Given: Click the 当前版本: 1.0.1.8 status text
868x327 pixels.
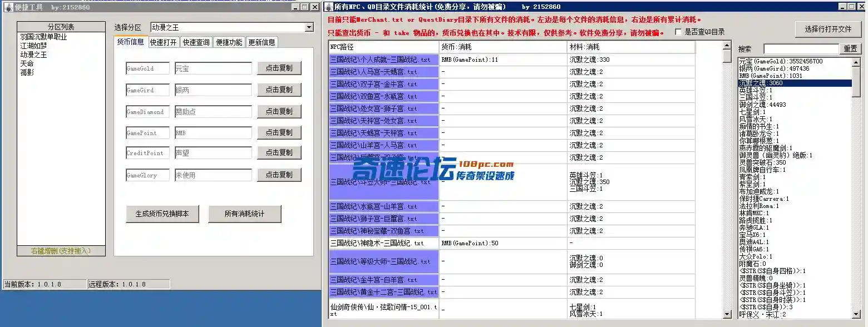Looking at the screenshot, I should [33, 284].
